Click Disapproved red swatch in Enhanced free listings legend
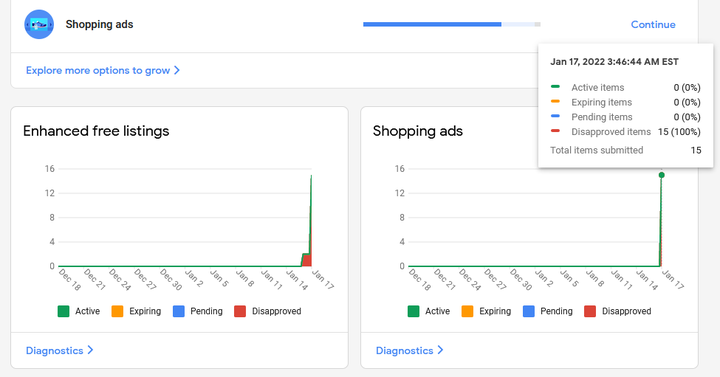The height and width of the screenshot is (377, 720). click(240, 311)
